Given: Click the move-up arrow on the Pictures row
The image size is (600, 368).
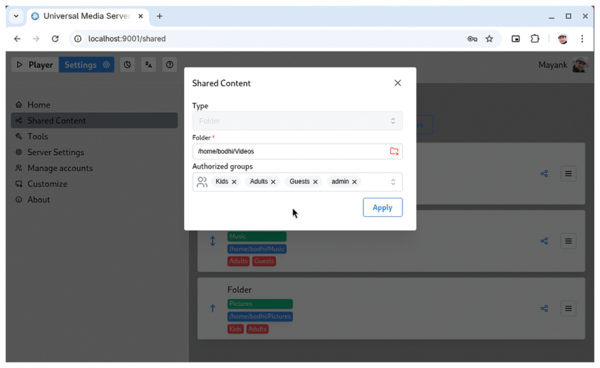Looking at the screenshot, I should click(x=213, y=308).
